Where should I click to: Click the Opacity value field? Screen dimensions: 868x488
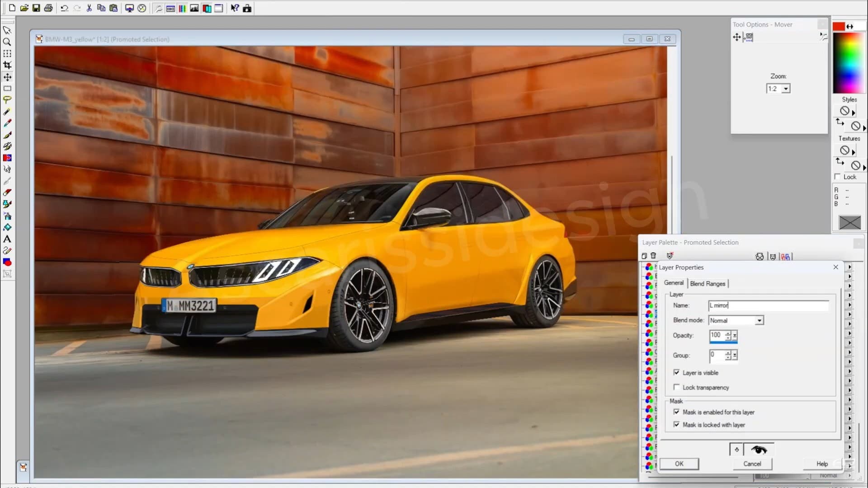click(717, 335)
